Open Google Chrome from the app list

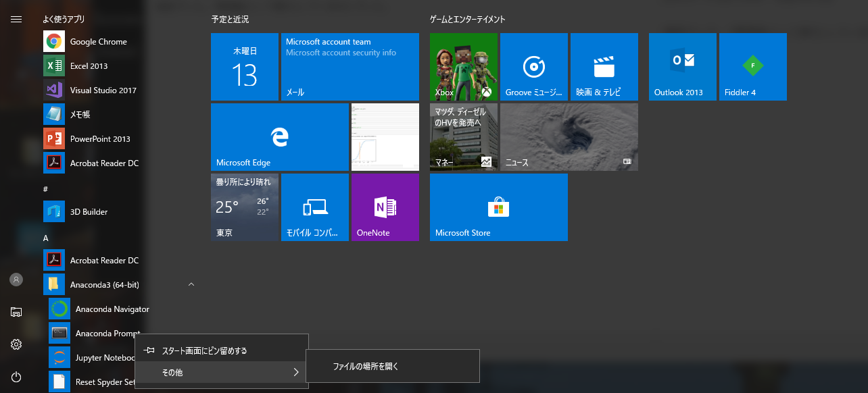click(98, 42)
